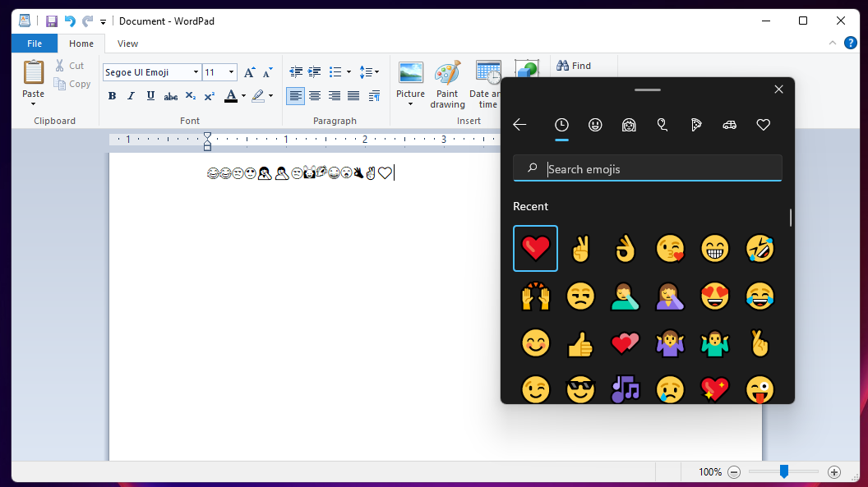
Task: Open the smiley faces emoji category
Action: 595,126
